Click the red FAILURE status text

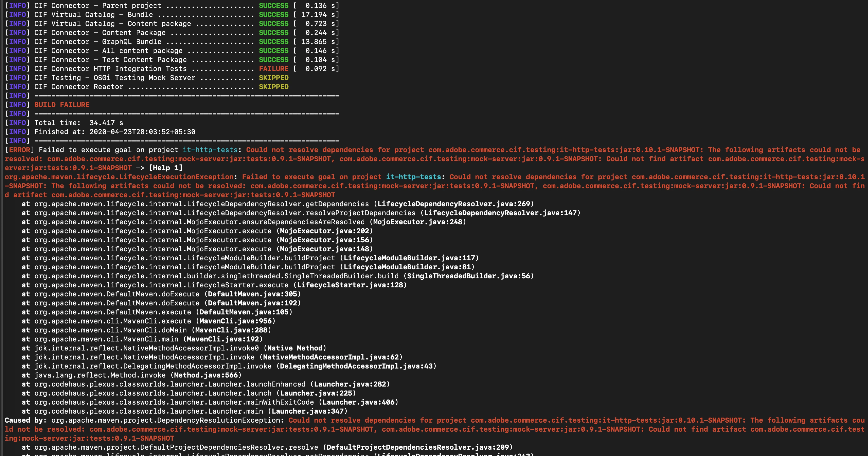[273, 68]
